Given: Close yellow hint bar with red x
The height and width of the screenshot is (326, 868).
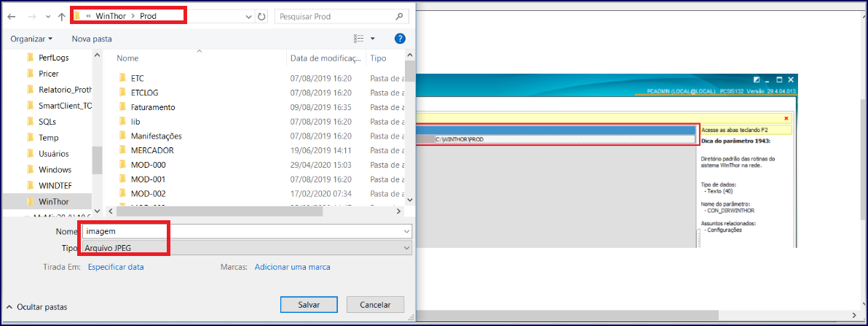Looking at the screenshot, I should point(786,118).
